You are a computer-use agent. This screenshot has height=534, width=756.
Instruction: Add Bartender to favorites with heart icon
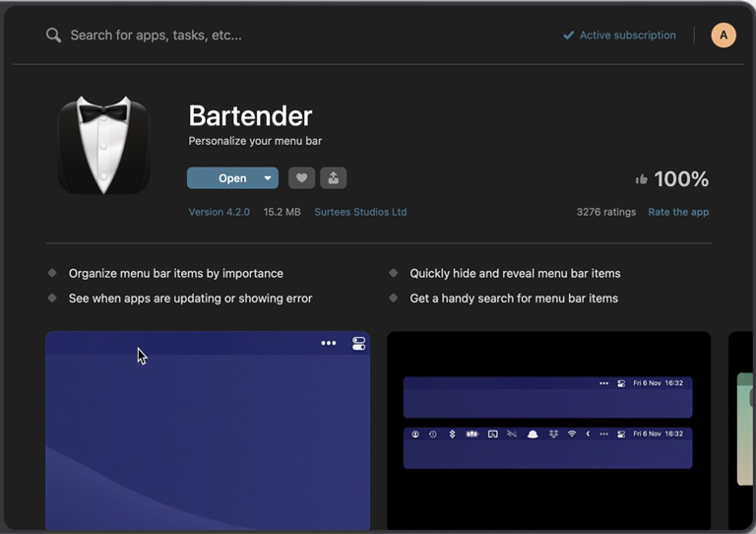coord(301,178)
